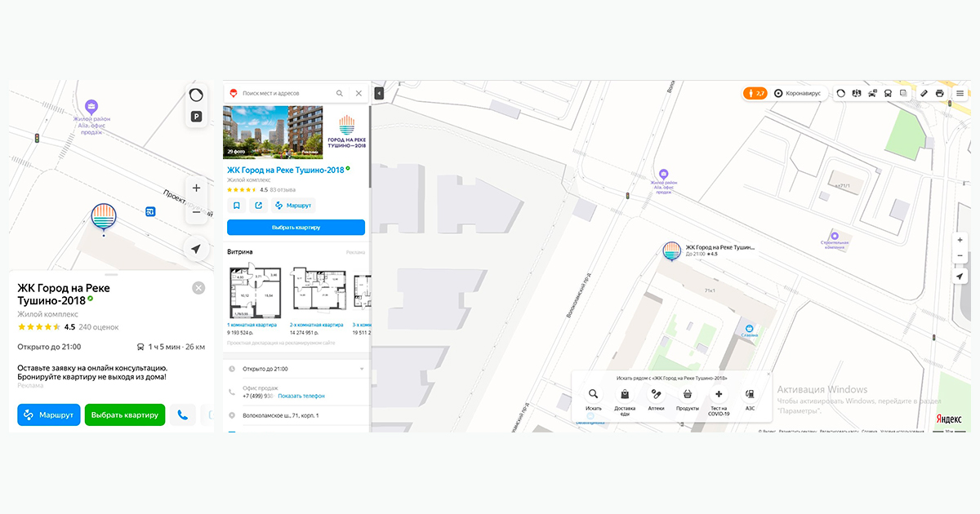The width and height of the screenshot is (980, 514).
Task: Click sidebar Маршрут route button
Action: (294, 206)
